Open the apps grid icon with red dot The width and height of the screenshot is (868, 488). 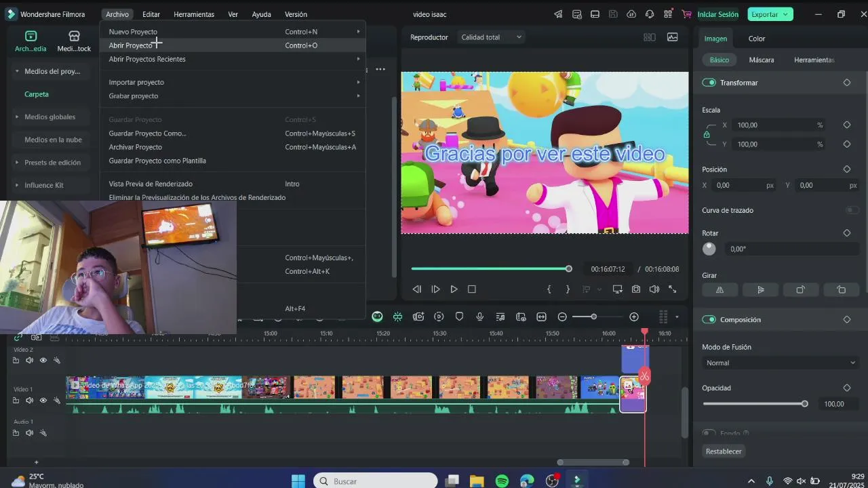668,14
